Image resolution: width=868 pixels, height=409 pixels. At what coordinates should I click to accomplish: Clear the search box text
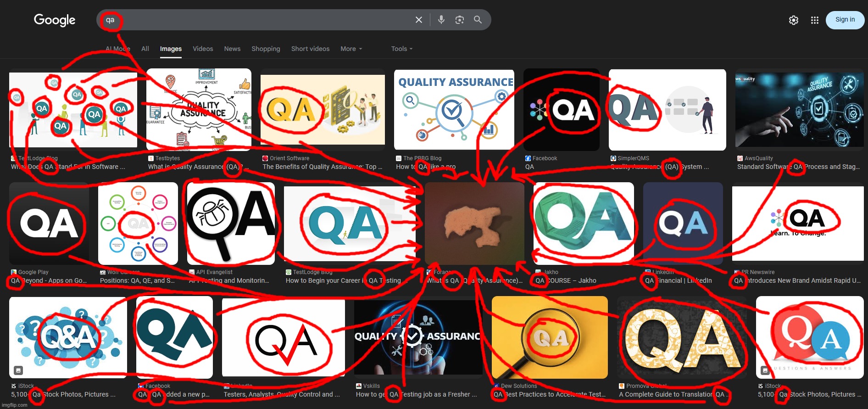pyautogui.click(x=418, y=20)
